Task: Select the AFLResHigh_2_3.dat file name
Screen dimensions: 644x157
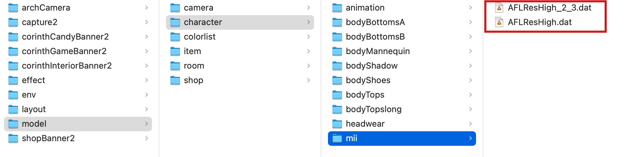Action: click(x=549, y=8)
